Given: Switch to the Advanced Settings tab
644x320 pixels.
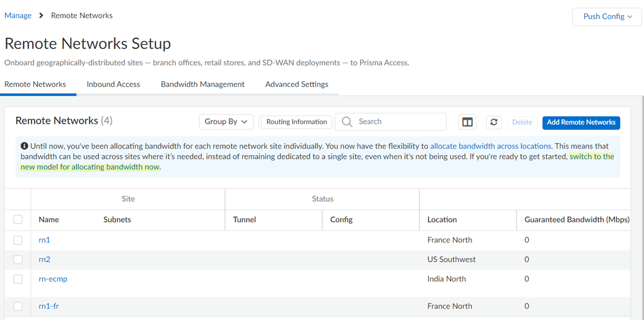Looking at the screenshot, I should point(296,84).
